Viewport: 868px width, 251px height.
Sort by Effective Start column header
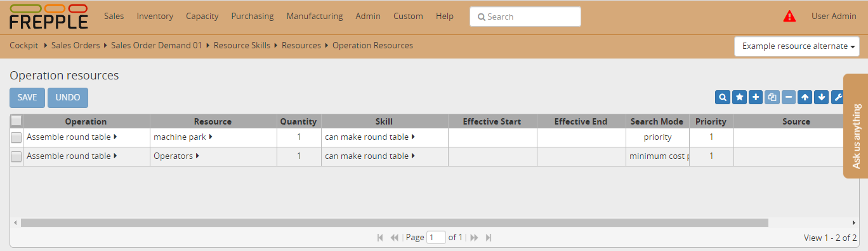(x=492, y=121)
